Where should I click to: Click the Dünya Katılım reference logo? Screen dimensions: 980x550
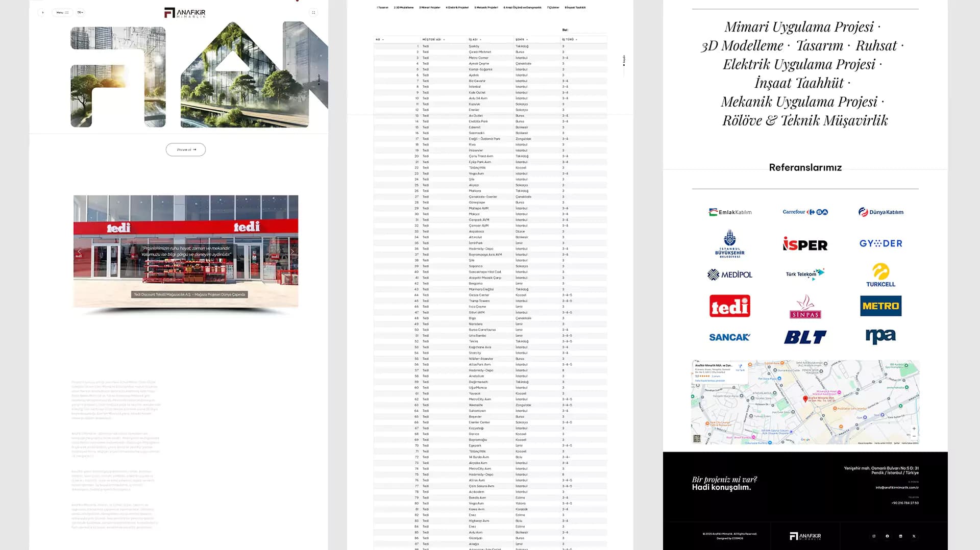[881, 212]
